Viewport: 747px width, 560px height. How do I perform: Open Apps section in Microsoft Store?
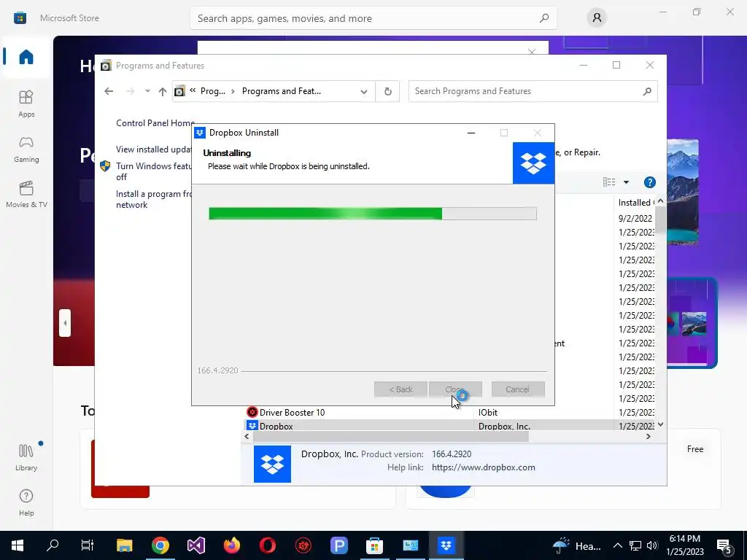click(x=26, y=104)
